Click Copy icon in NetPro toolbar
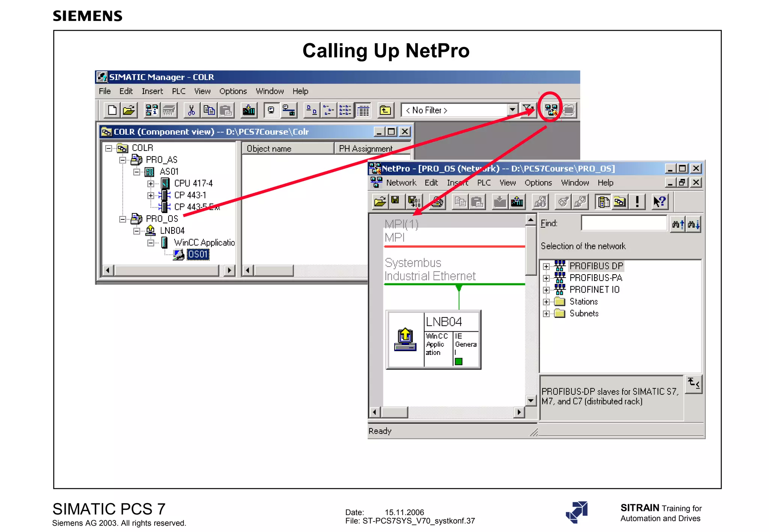 pyautogui.click(x=460, y=202)
